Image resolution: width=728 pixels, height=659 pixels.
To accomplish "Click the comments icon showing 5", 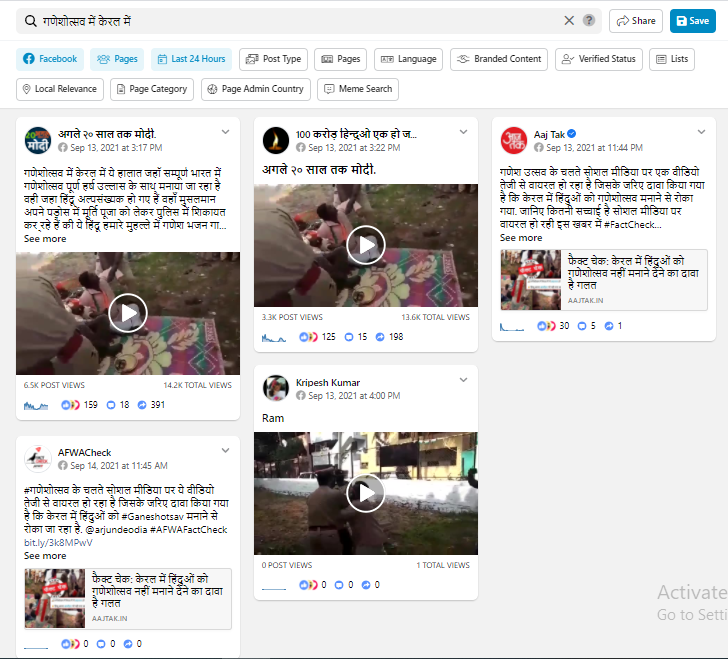I will [582, 326].
